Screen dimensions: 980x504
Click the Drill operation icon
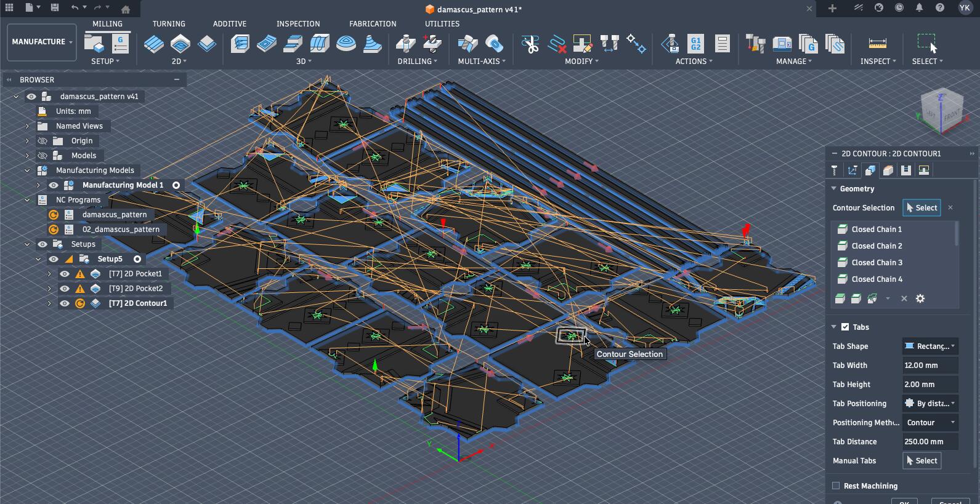405,44
